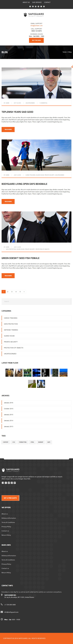Click the Facebook icon in top bar
73x644 pixels.
tap(30, 6)
